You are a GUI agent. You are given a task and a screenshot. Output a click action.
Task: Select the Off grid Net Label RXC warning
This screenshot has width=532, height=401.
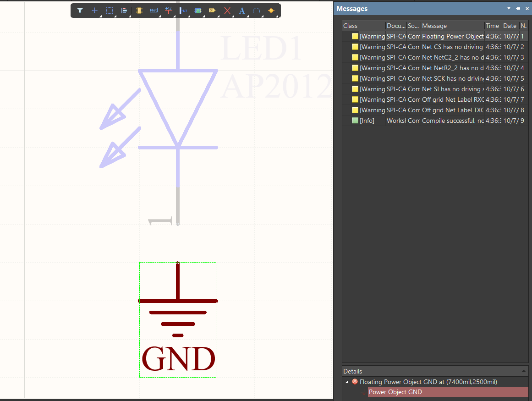pos(435,99)
